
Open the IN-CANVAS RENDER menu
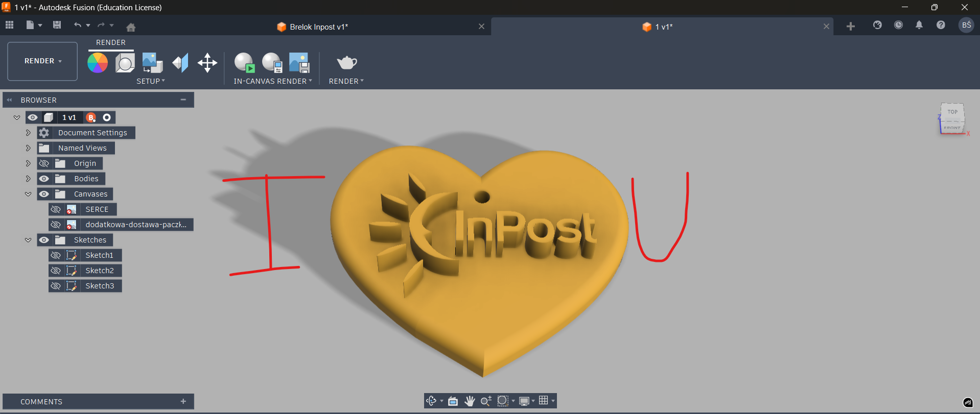click(272, 81)
